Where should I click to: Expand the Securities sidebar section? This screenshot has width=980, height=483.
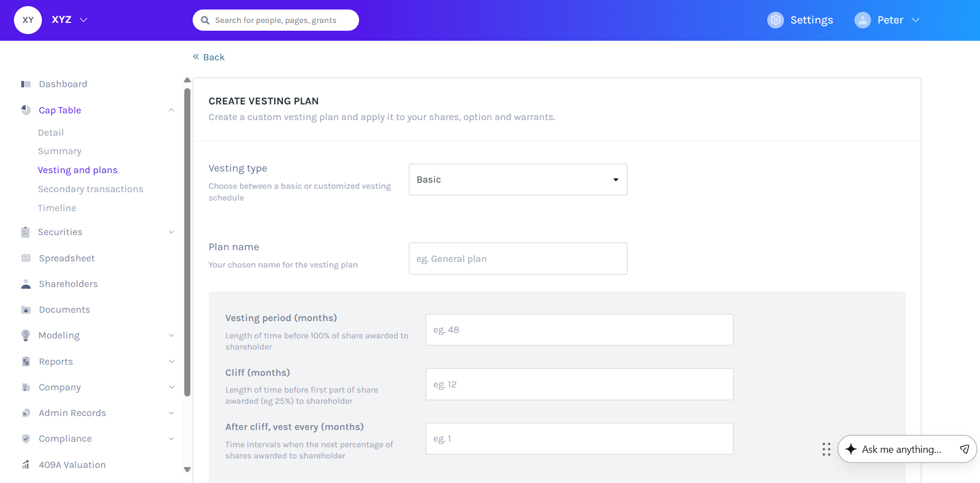point(171,232)
